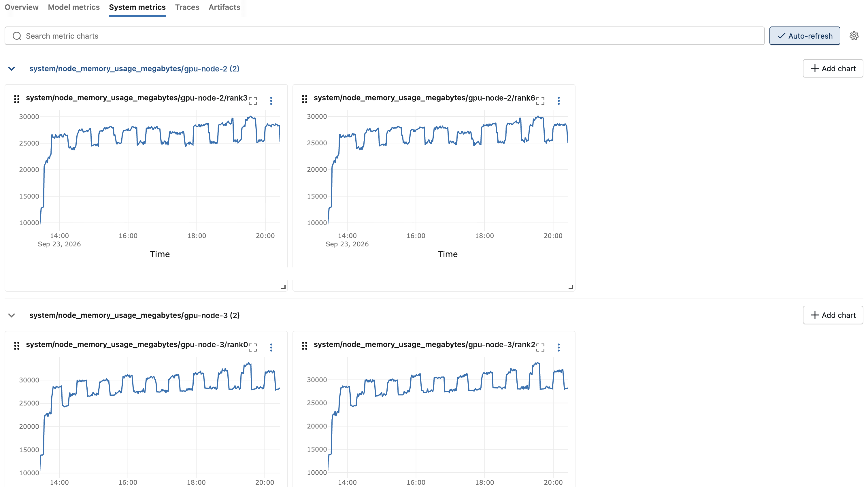Expand gpu-node-2/rank6 chart to fullscreen

[x=540, y=101]
